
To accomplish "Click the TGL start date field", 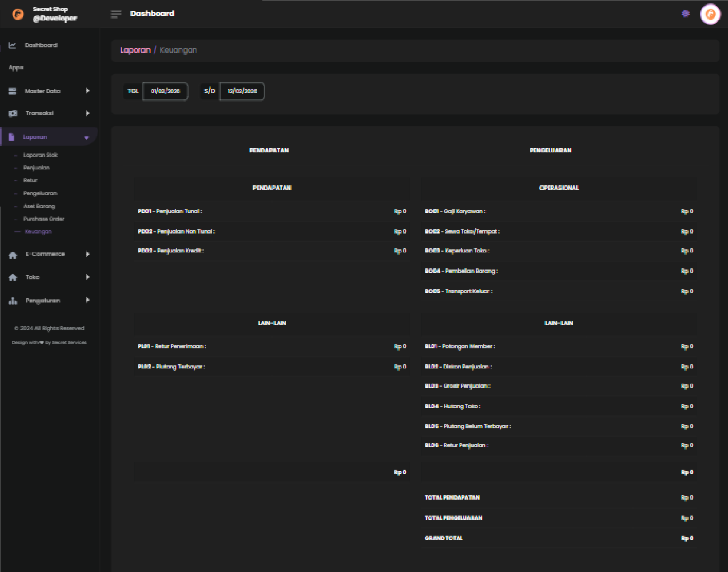I will [x=165, y=91].
